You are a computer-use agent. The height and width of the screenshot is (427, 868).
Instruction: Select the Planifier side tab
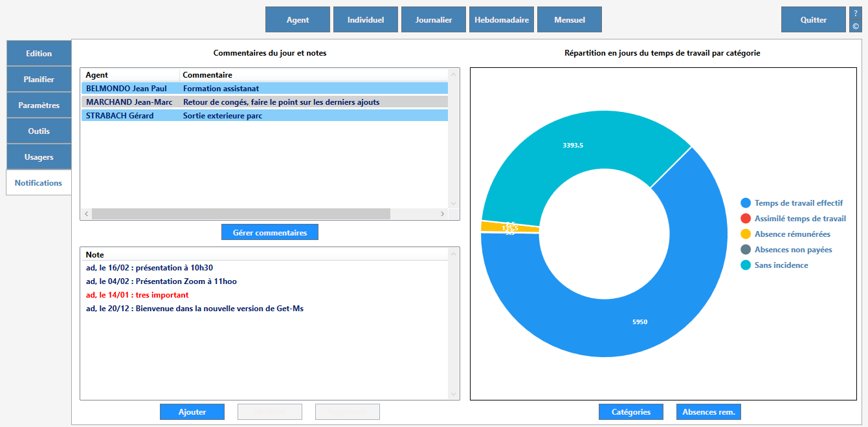[39, 80]
